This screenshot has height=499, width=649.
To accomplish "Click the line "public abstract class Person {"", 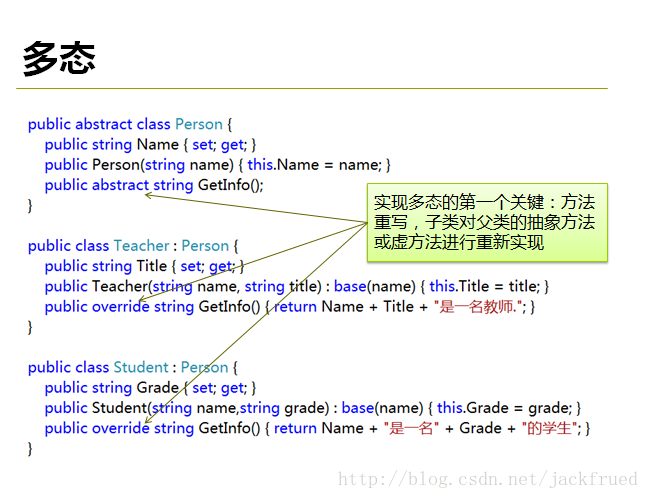I will tap(130, 124).
